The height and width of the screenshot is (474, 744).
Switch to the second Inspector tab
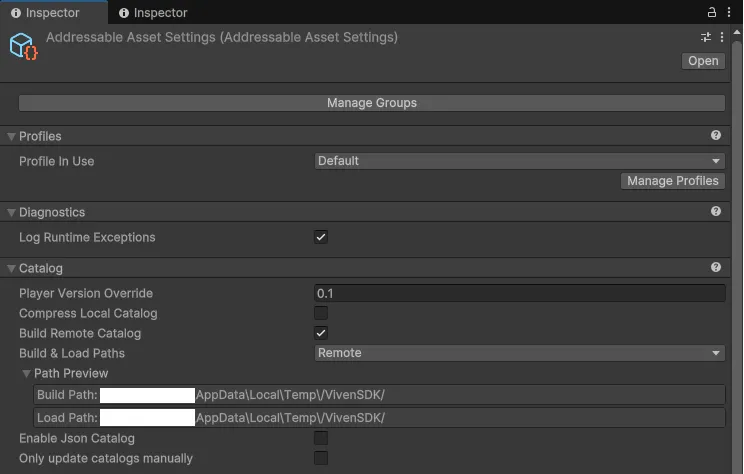(153, 13)
